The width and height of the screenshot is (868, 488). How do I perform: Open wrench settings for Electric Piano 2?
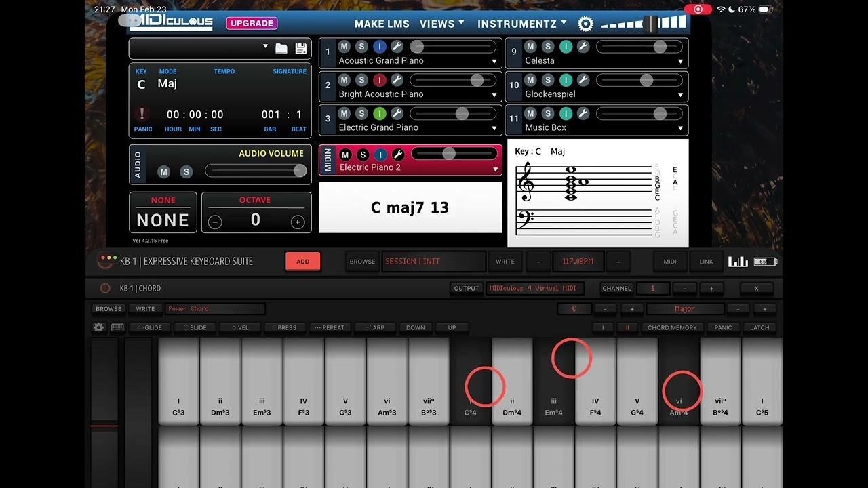(x=398, y=155)
